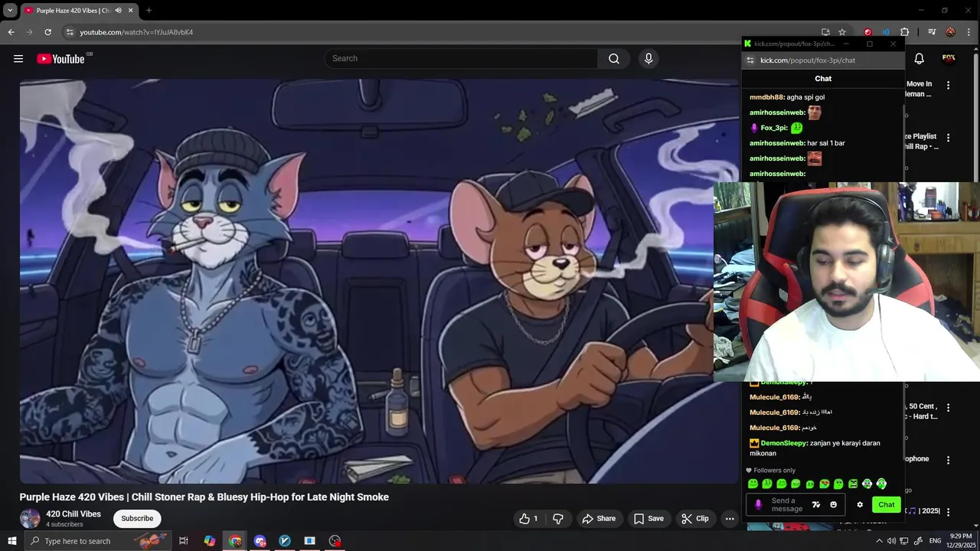Mute the tab via speaker icon

118,11
